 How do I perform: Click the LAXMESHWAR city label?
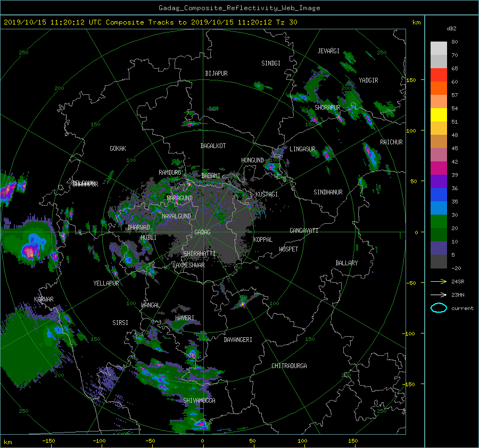coord(188,265)
